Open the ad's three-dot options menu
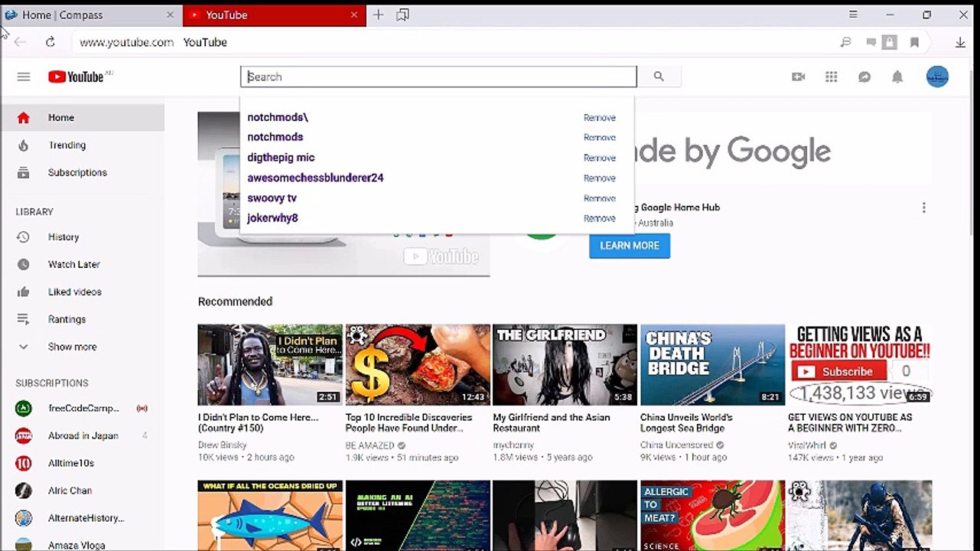The image size is (980, 551). point(923,207)
